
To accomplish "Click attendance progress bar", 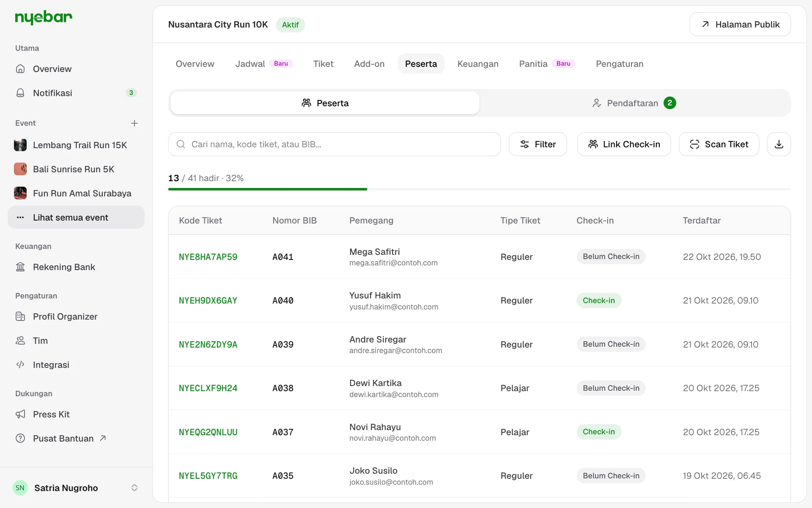I will coord(479,189).
